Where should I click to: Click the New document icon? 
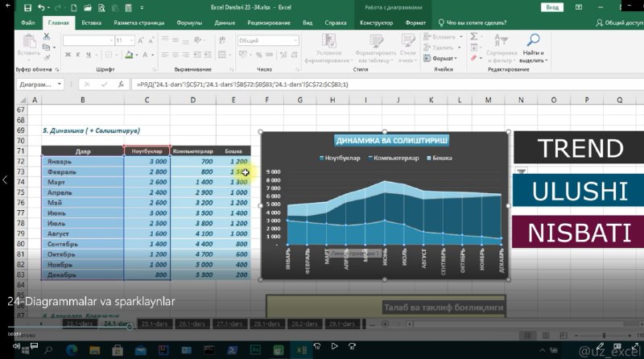coord(73,8)
